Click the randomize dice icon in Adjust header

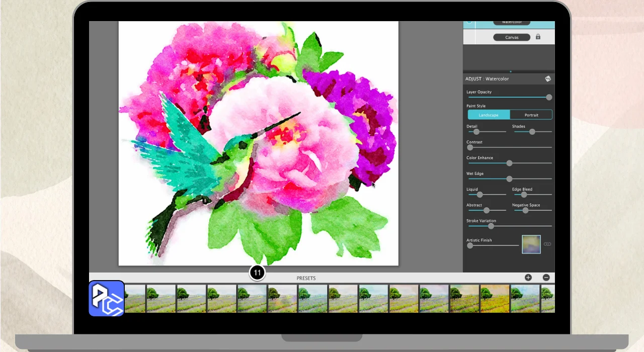pyautogui.click(x=548, y=78)
